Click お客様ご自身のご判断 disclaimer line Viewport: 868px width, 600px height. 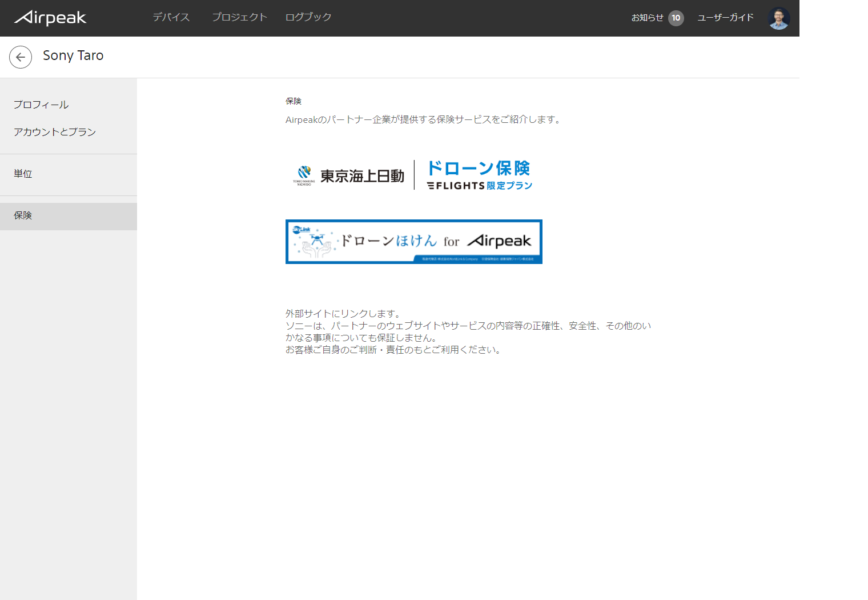(395, 350)
